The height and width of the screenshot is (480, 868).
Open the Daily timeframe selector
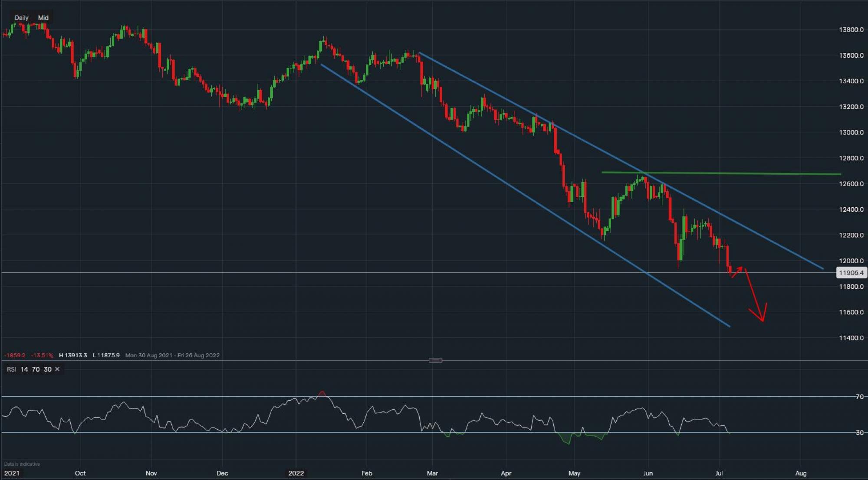pyautogui.click(x=21, y=18)
